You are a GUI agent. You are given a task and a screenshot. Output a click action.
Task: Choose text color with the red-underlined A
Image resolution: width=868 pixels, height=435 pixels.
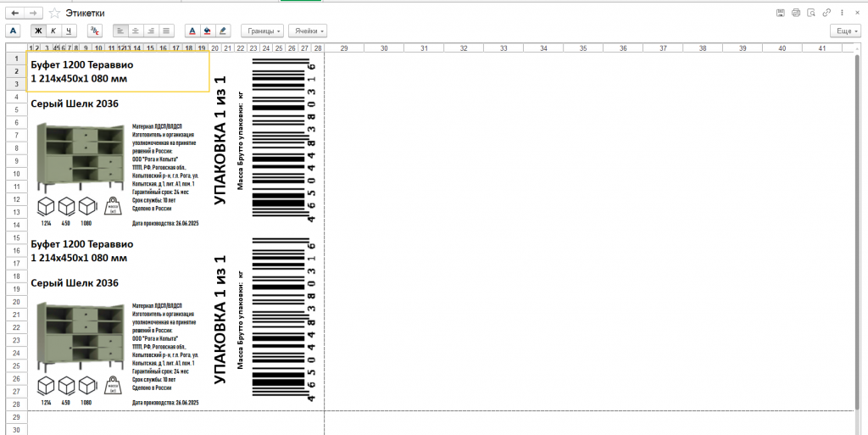[x=192, y=31]
